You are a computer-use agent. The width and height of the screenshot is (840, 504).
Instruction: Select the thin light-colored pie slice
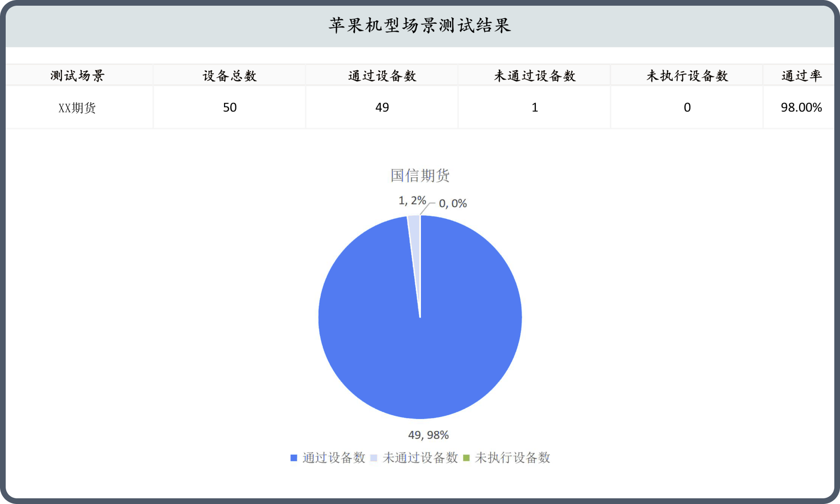point(415,237)
